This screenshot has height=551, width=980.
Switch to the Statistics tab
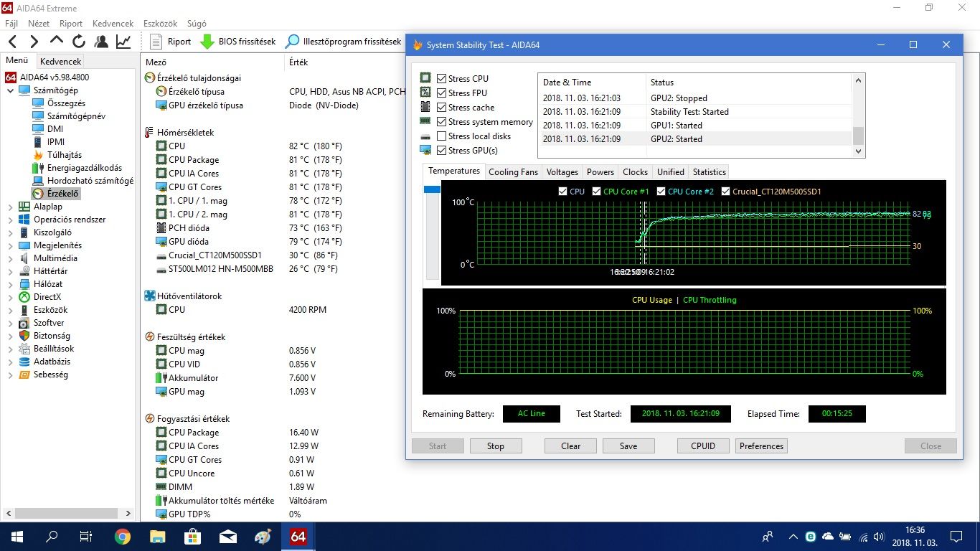point(709,172)
